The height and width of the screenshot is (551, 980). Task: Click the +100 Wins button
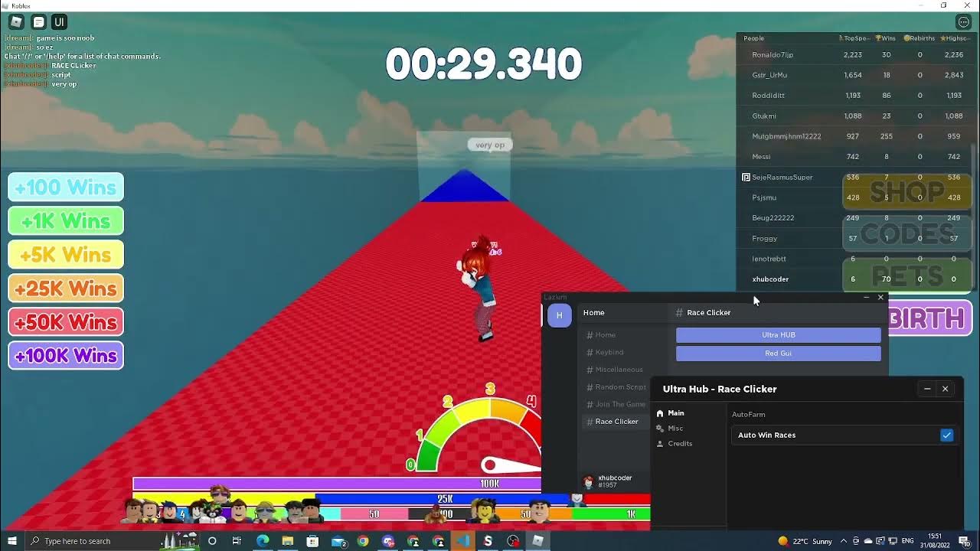(x=66, y=187)
